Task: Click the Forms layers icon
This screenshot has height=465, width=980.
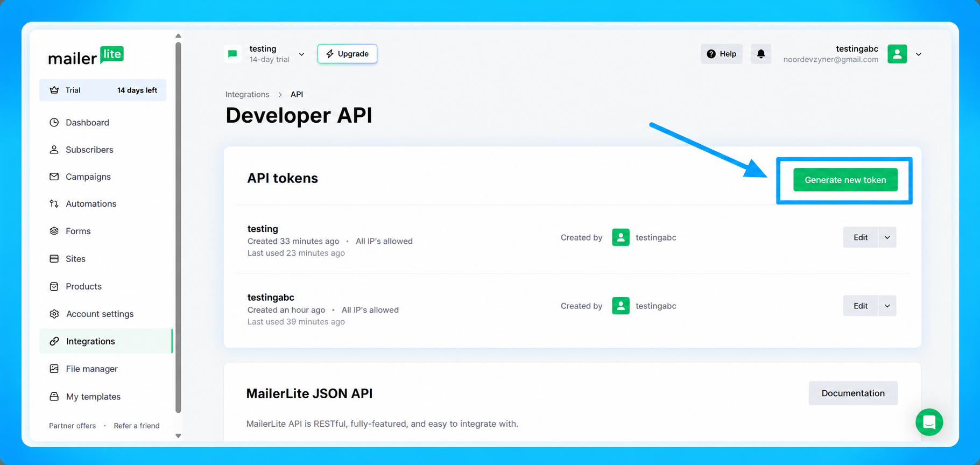Action: tap(54, 231)
